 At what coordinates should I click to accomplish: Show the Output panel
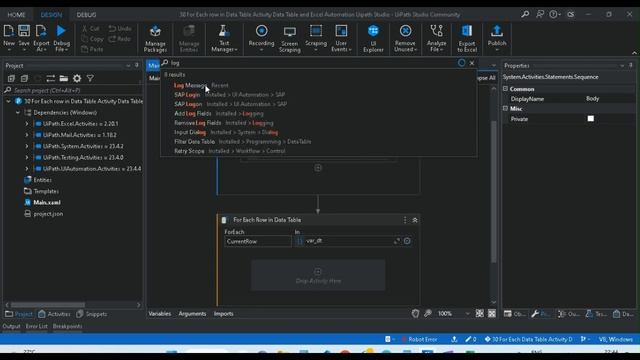point(11,326)
